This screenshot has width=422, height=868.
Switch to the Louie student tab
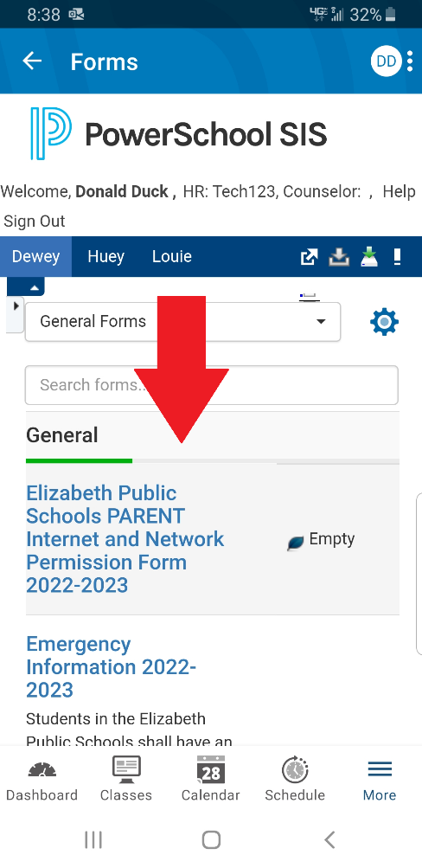[x=172, y=257]
